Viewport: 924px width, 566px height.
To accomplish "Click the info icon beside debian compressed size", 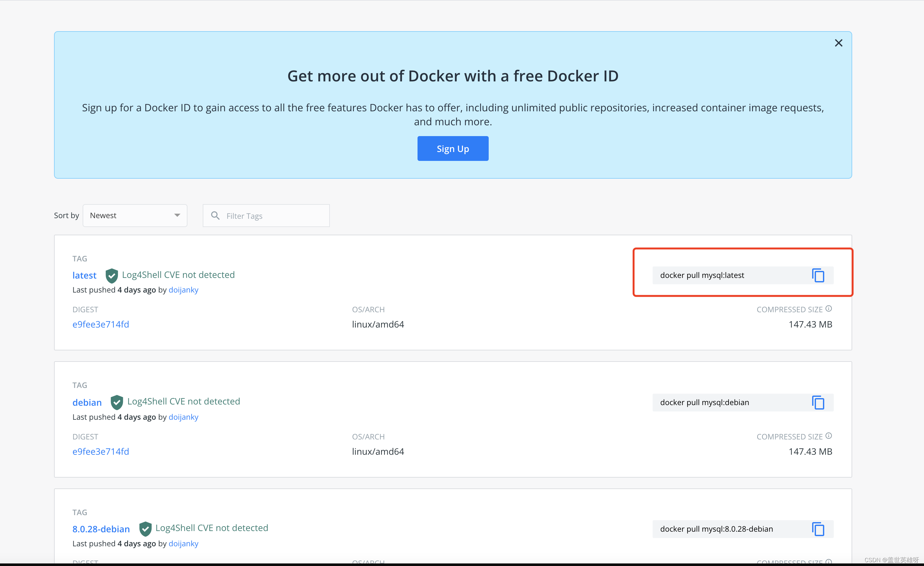I will click(828, 436).
